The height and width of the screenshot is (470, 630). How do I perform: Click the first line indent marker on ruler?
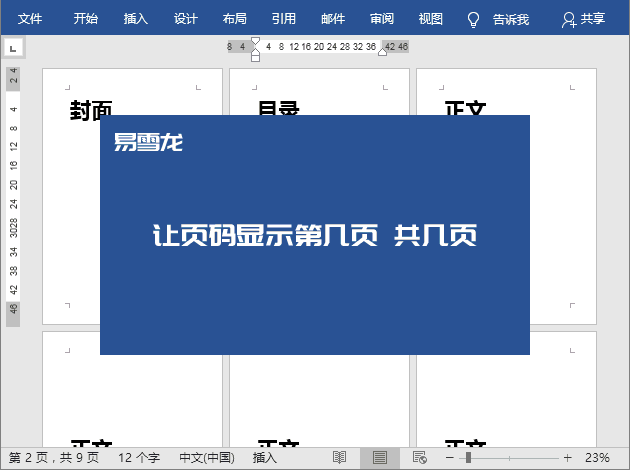(x=256, y=41)
